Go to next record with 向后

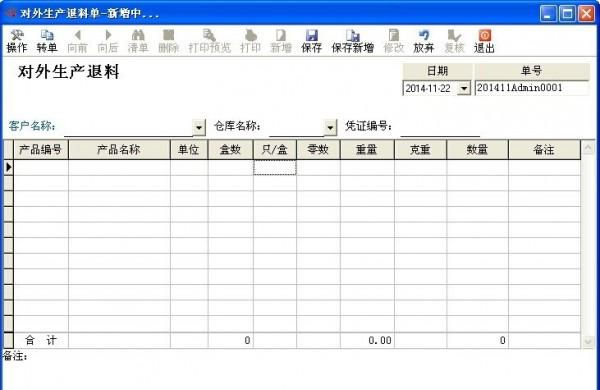coord(108,41)
